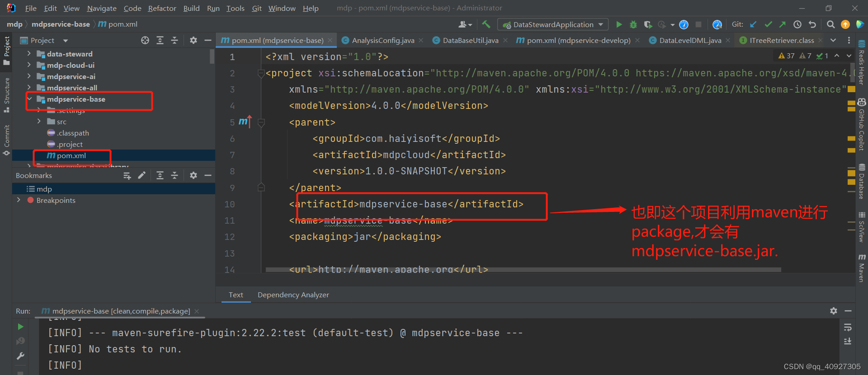Open pom.xml (mdpservice-develop) tab

pos(579,40)
